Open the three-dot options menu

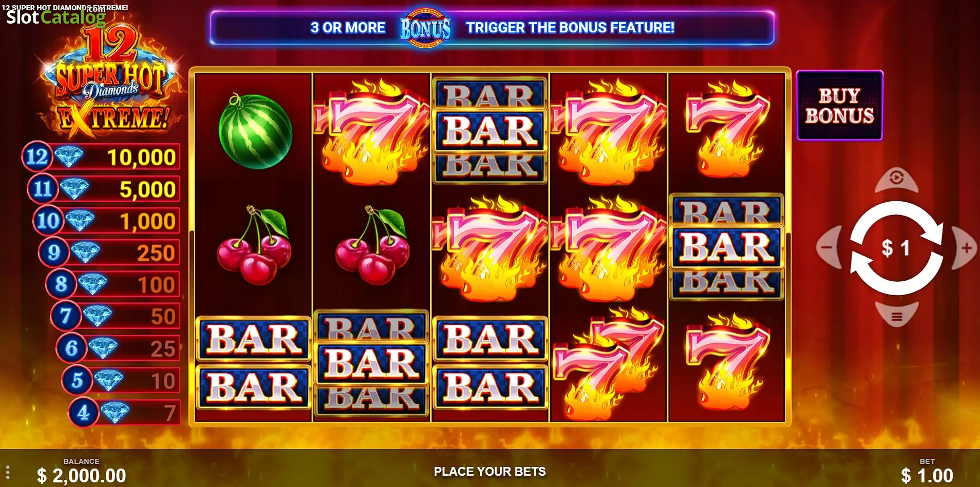[x=8, y=472]
